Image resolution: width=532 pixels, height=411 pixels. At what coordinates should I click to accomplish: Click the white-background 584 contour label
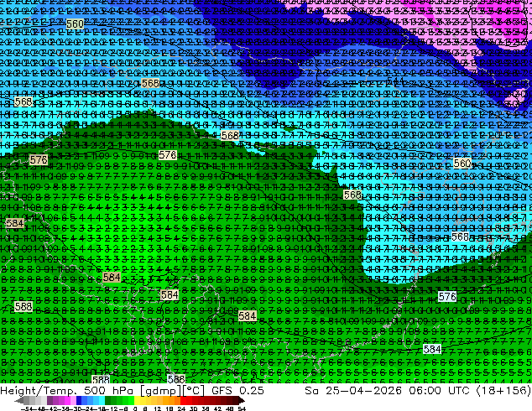[x=432, y=349]
